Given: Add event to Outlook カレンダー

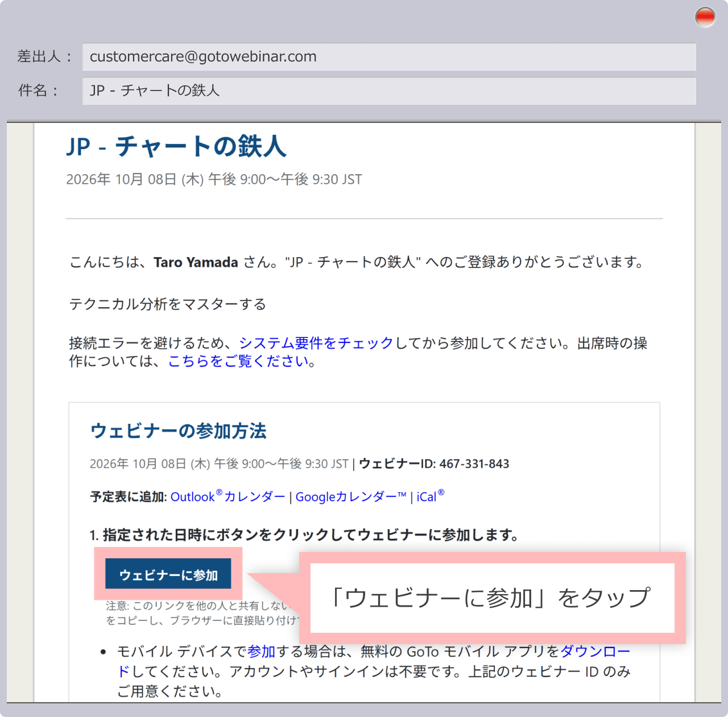Looking at the screenshot, I should pos(228,496).
